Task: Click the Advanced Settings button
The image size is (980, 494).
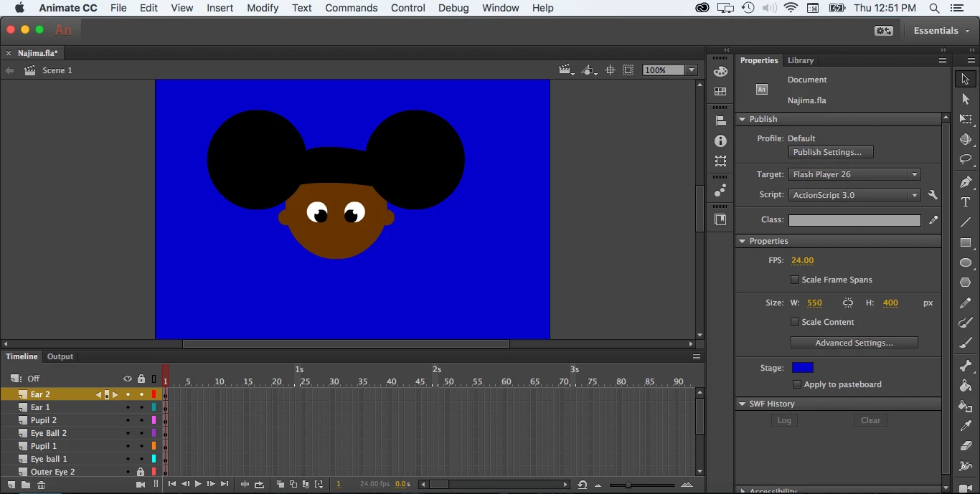Action: (x=854, y=343)
